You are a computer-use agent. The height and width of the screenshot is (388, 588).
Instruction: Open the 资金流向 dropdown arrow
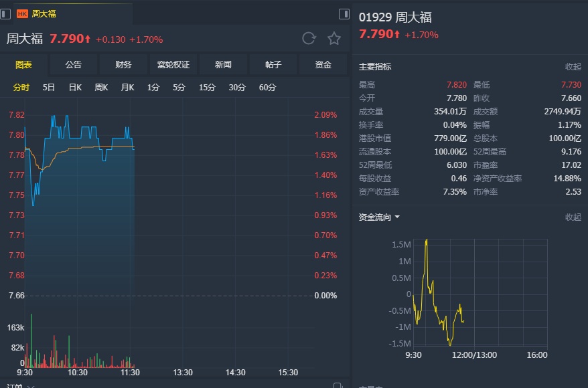pos(397,217)
